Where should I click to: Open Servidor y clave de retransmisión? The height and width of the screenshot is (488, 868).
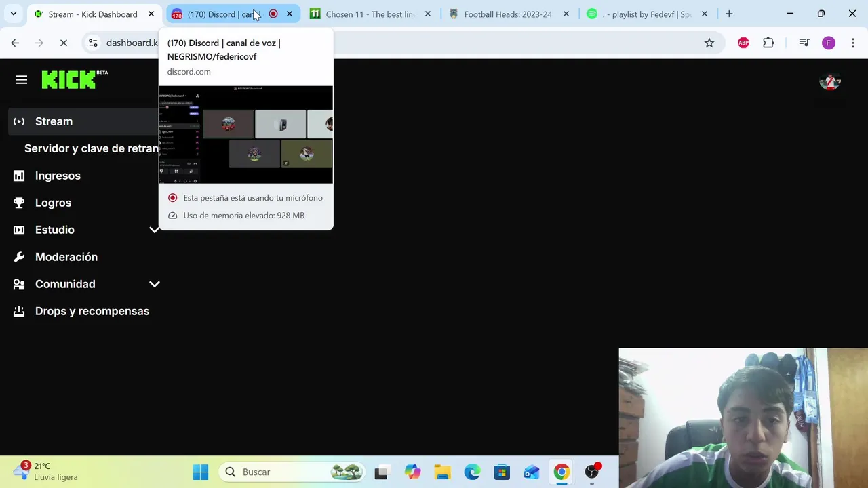[92, 148]
